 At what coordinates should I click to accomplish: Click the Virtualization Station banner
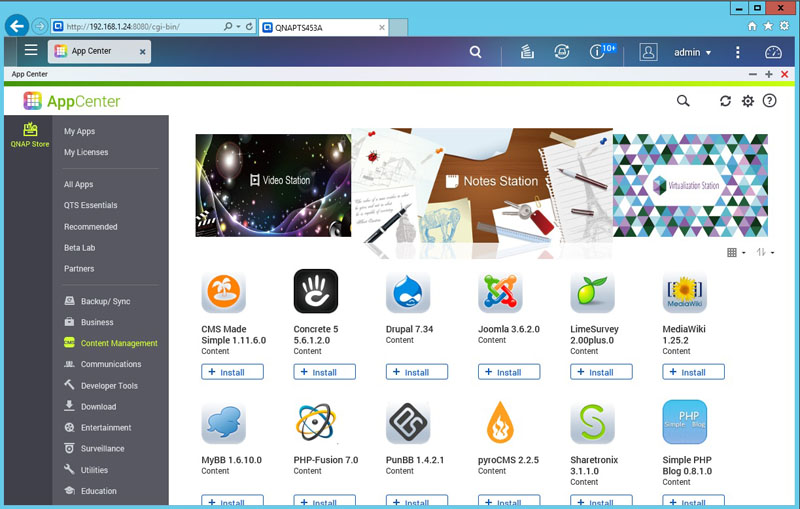point(690,185)
